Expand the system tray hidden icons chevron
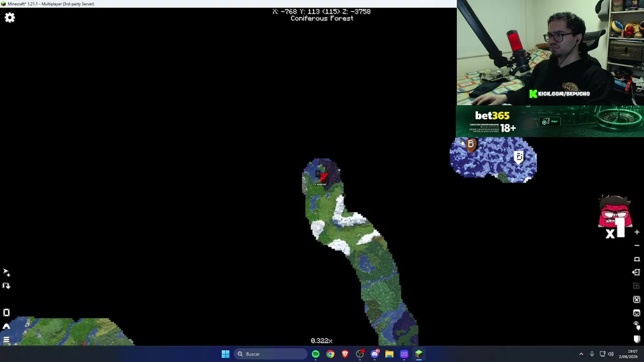The width and height of the screenshot is (644, 362). point(581,354)
